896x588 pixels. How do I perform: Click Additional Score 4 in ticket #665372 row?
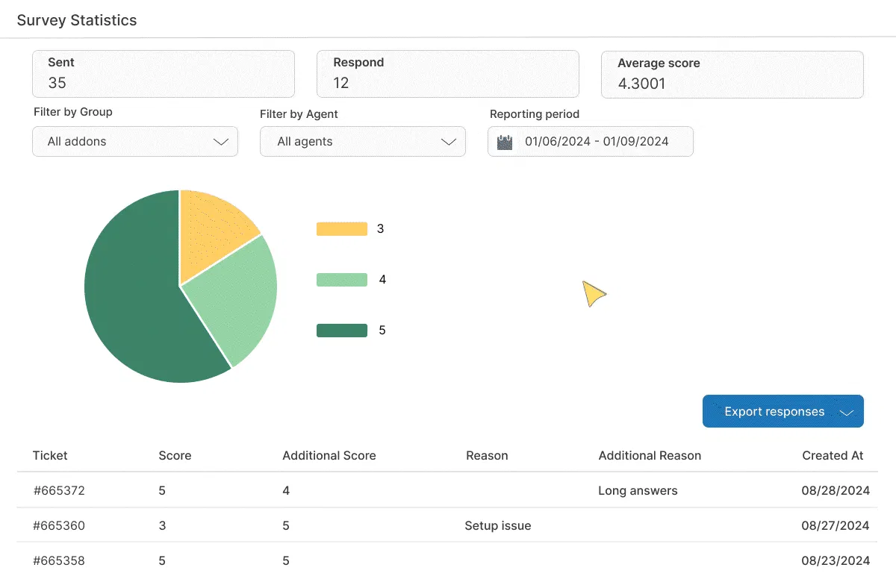click(x=286, y=490)
